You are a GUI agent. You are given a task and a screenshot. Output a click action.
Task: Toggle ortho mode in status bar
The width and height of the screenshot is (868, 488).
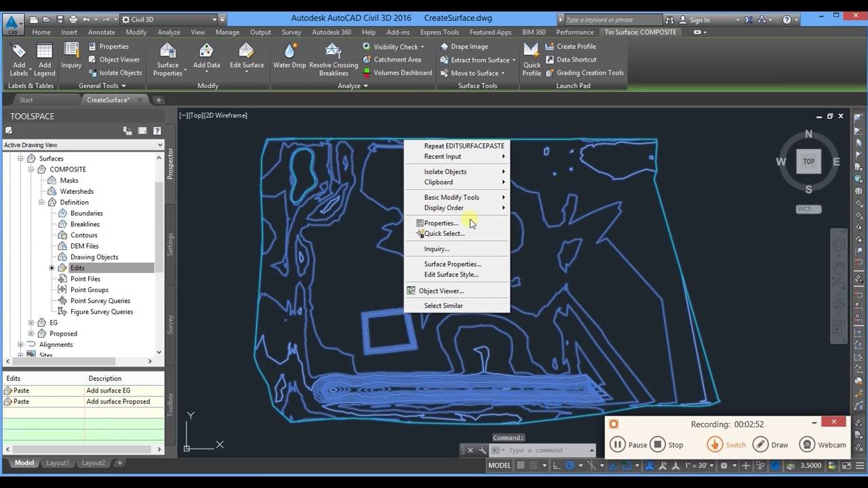[556, 466]
